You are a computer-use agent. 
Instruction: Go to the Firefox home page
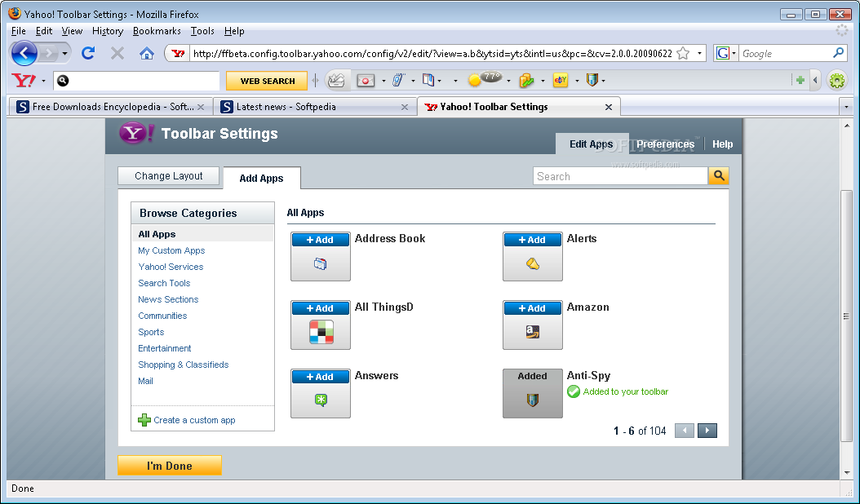[x=146, y=53]
